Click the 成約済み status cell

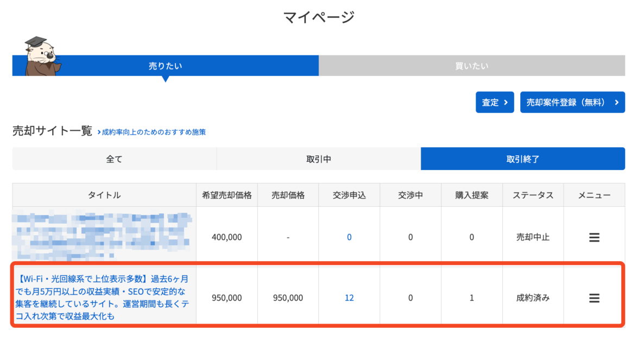point(533,297)
